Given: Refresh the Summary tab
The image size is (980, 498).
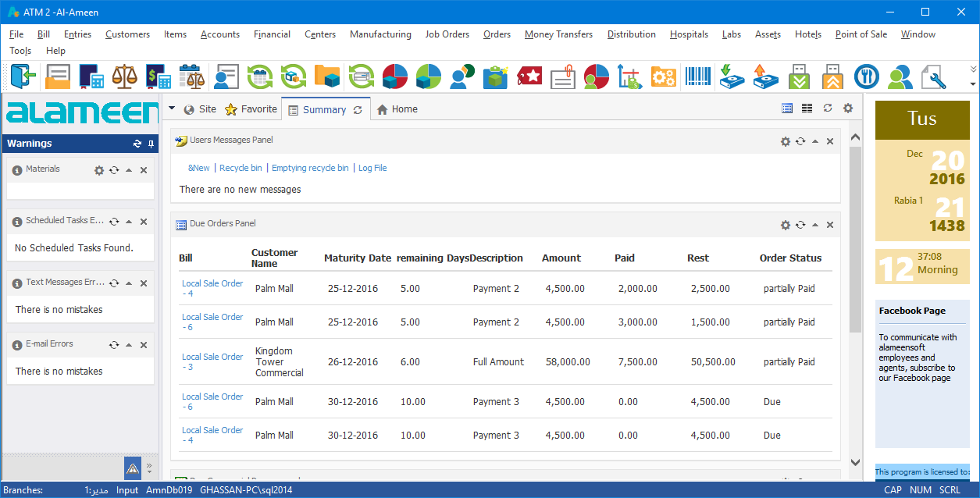Looking at the screenshot, I should [x=358, y=110].
